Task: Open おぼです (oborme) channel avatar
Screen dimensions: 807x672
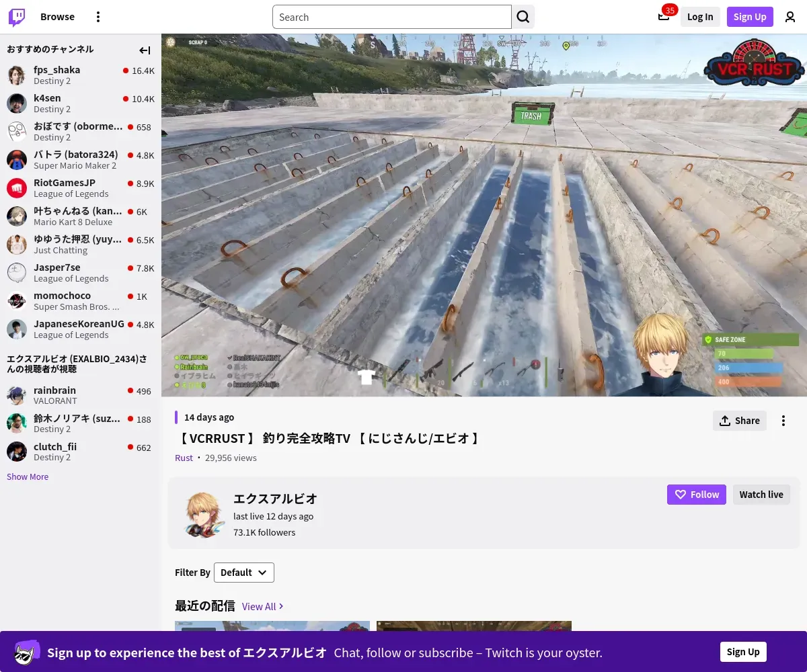Action: tap(17, 131)
